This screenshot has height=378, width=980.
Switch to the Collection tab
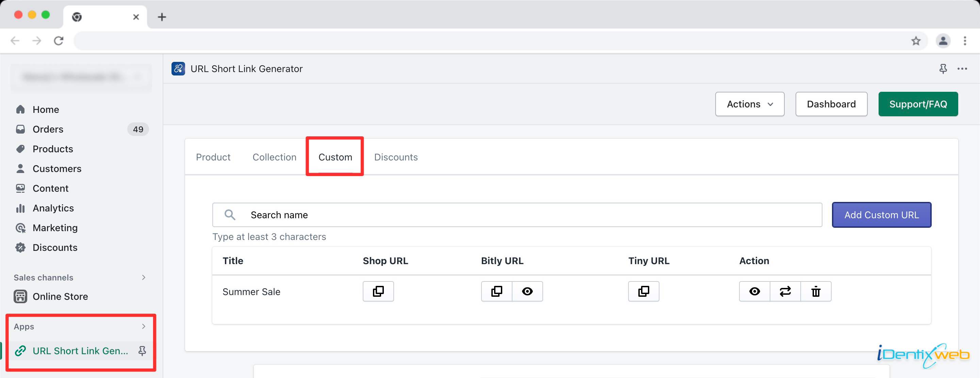274,157
